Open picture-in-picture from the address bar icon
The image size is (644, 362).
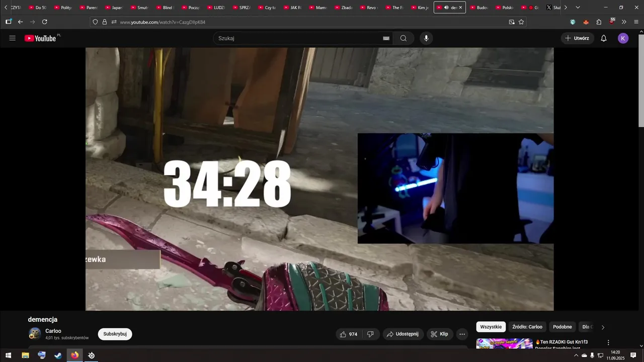(512, 22)
